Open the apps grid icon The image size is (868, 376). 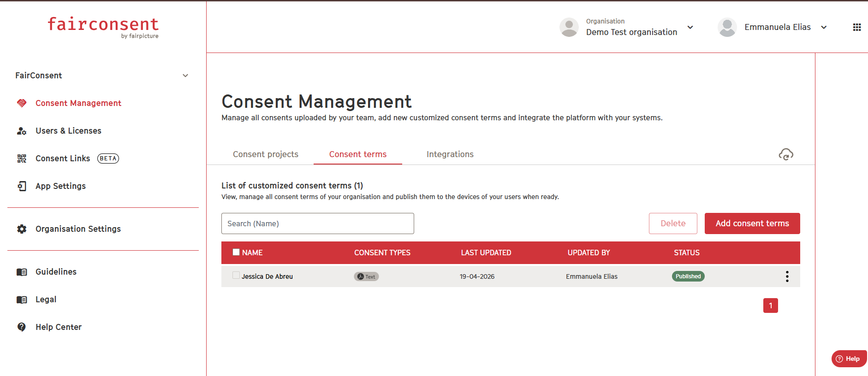pos(857,27)
